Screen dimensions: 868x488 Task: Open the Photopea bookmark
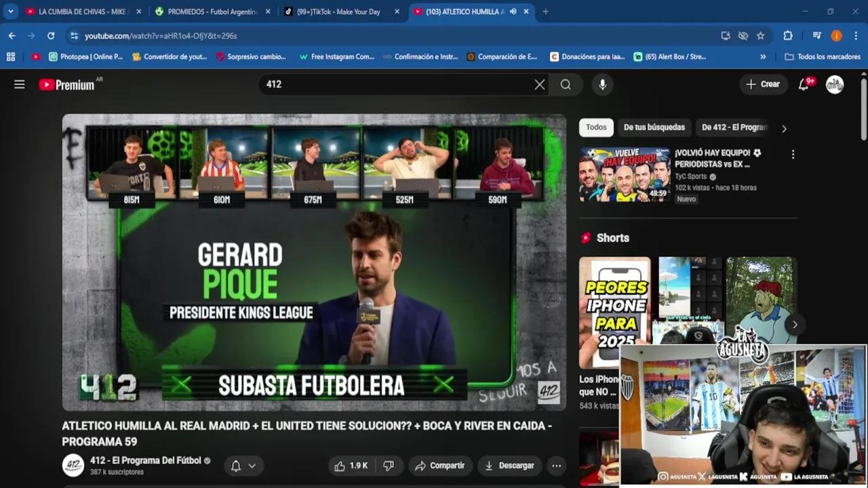click(86, 57)
